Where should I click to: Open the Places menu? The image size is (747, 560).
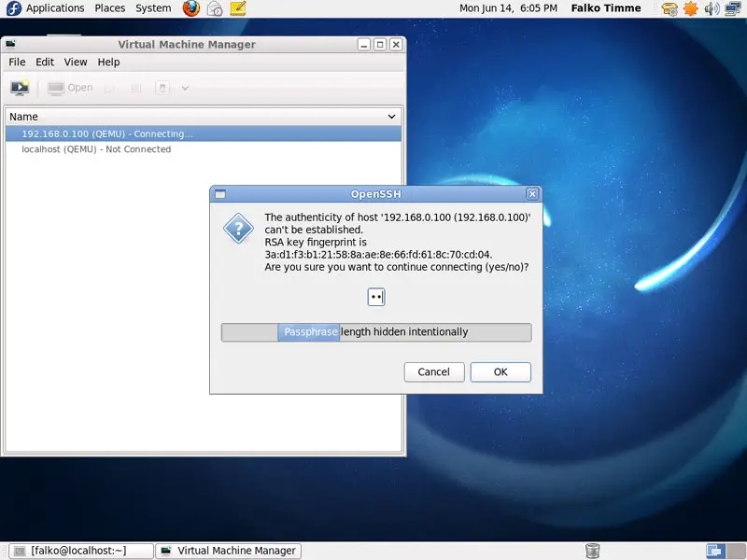(109, 8)
